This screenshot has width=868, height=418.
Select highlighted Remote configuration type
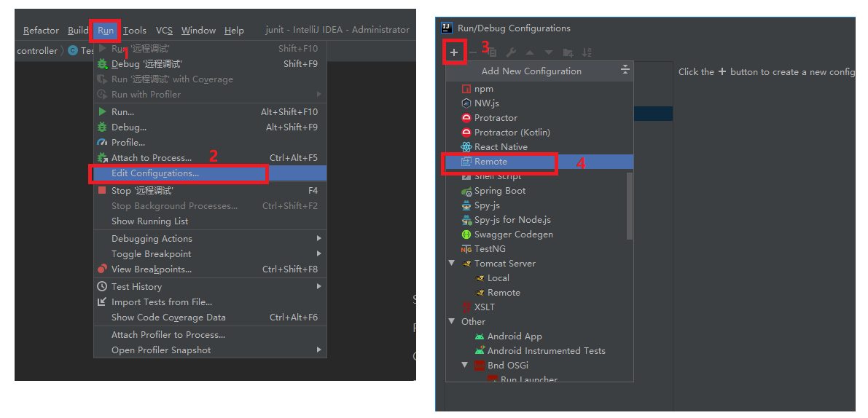pos(540,162)
